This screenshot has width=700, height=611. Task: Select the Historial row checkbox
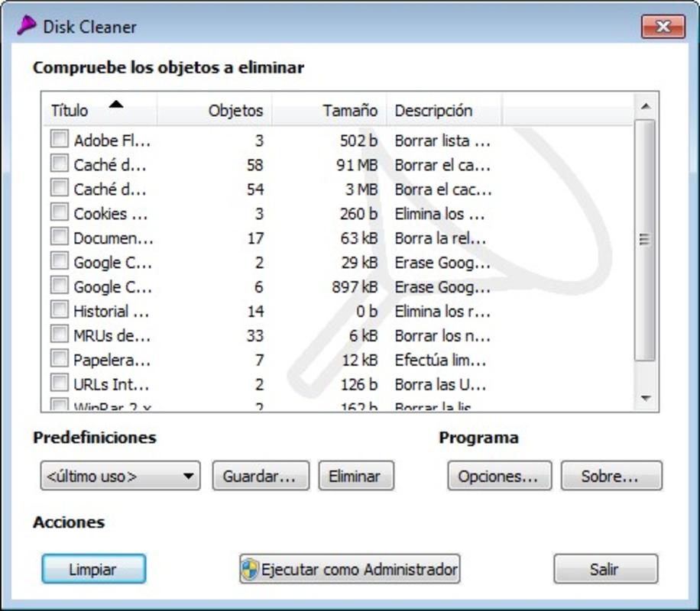coord(60,309)
